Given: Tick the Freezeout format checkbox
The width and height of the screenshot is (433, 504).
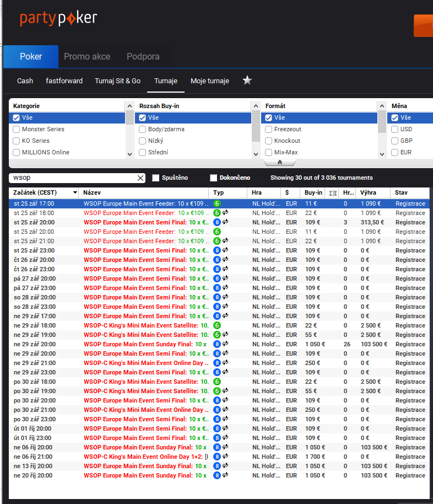Looking at the screenshot, I should [x=268, y=129].
